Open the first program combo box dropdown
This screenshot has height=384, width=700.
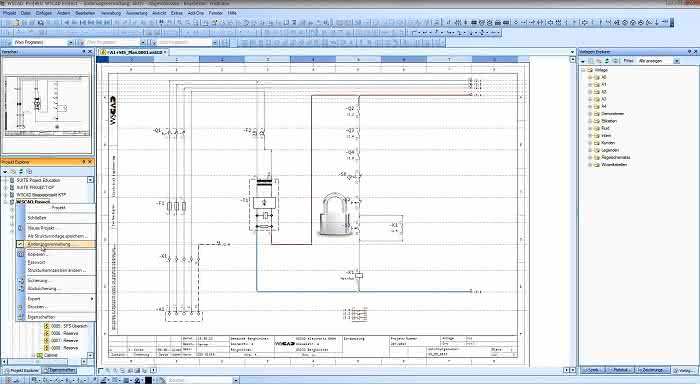(70, 42)
